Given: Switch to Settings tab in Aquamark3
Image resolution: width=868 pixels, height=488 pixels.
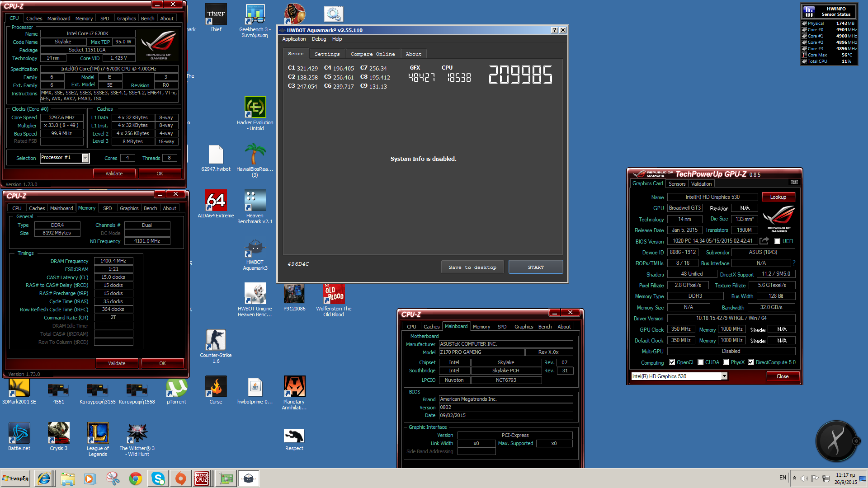Looking at the screenshot, I should 327,54.
